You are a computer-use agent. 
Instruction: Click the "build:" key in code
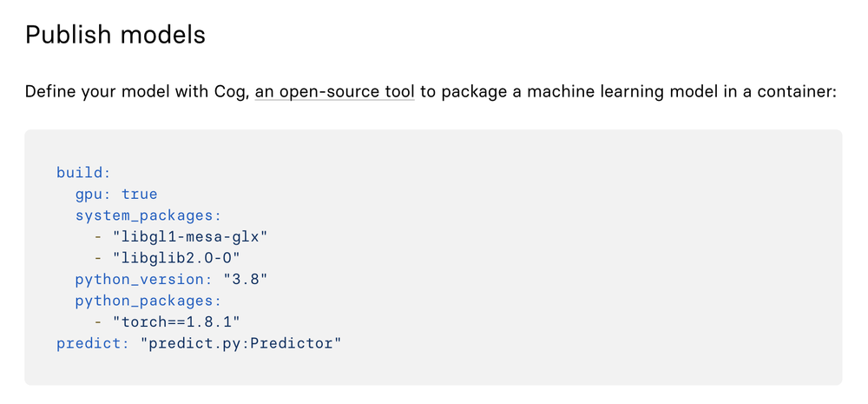click(x=83, y=172)
